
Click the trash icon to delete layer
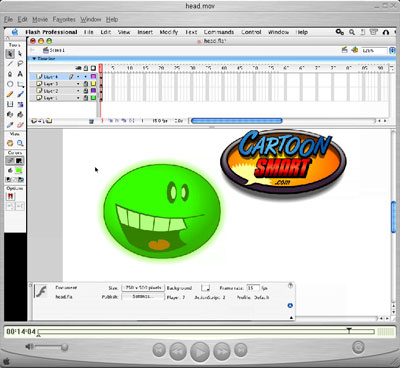click(91, 121)
